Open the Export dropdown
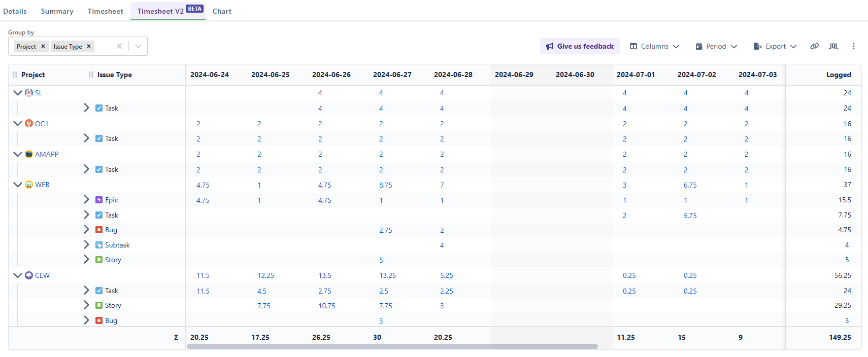Screen dimensions: 868x357 (775, 46)
